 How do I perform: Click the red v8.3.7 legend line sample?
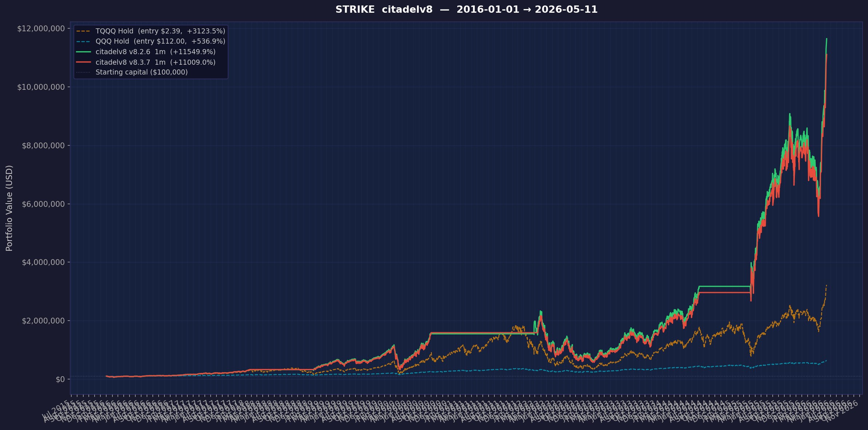[x=83, y=62]
